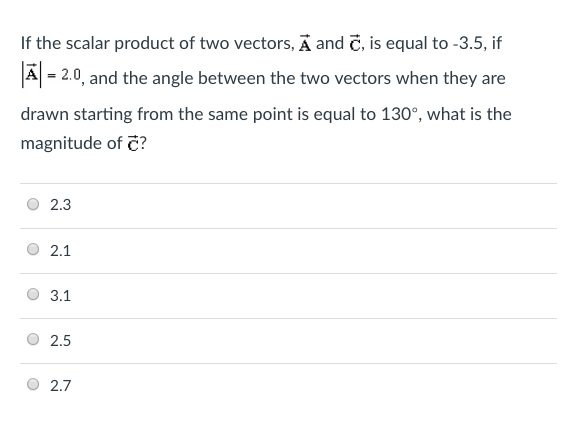Choose the 2.1 answer radio button

(x=33, y=249)
